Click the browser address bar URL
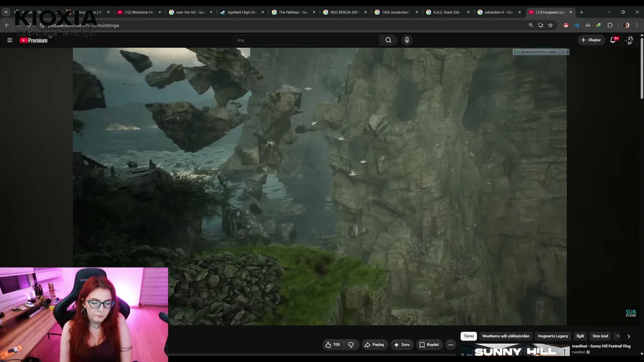The image size is (644, 362). (x=84, y=25)
